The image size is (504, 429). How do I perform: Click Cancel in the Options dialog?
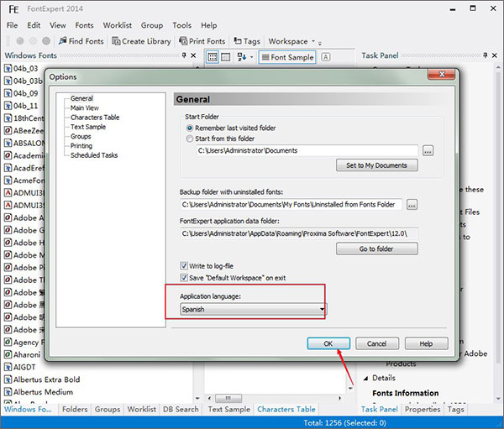tap(377, 343)
